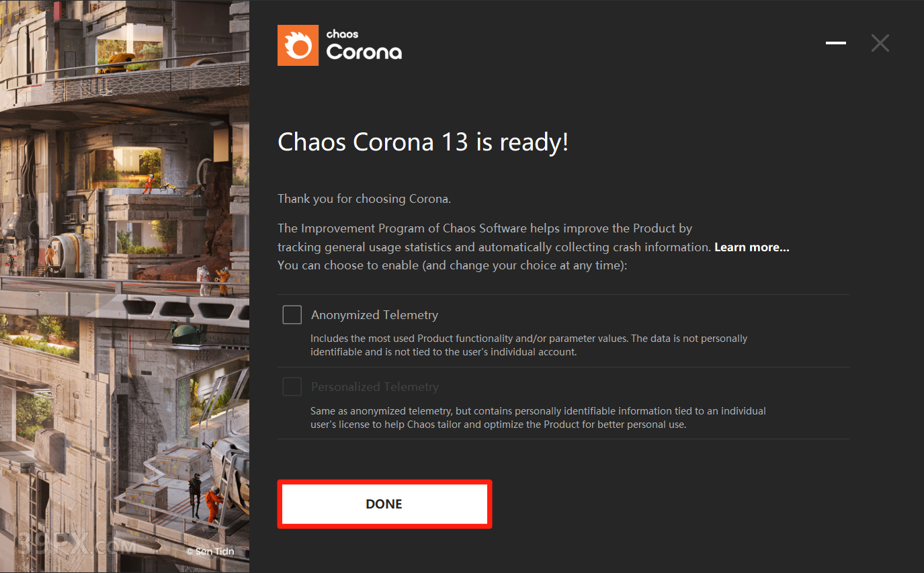The image size is (924, 573).
Task: Open the Learn more... link
Action: 751,247
